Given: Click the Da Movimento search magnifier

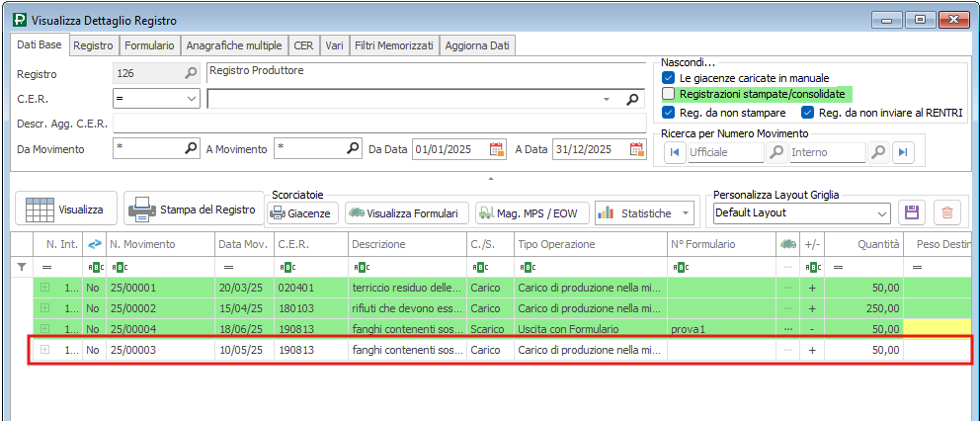Looking at the screenshot, I should [x=192, y=149].
